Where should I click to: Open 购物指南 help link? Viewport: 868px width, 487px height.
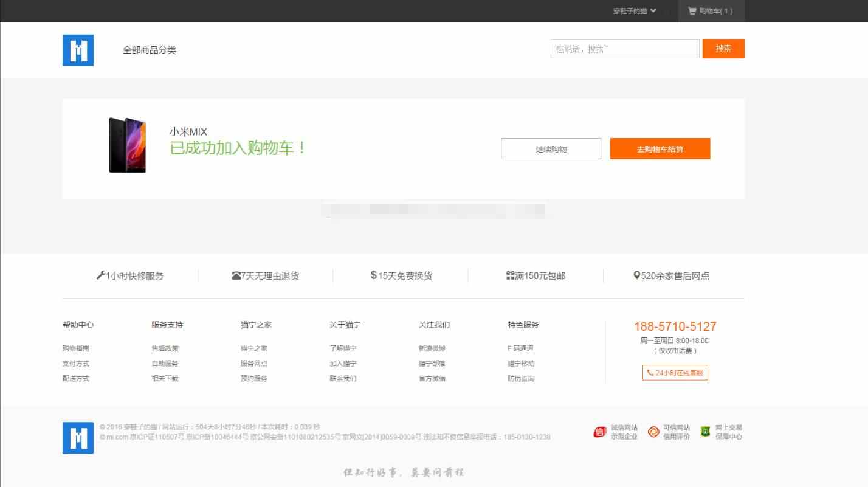[x=76, y=348]
